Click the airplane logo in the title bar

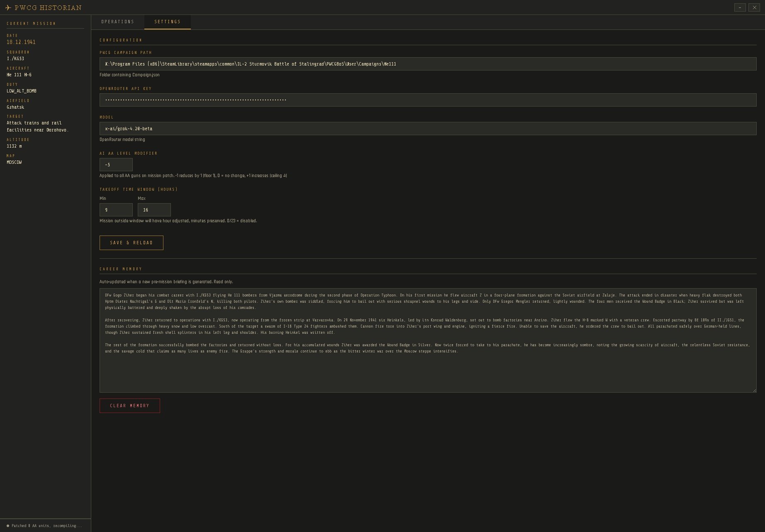pos(8,7)
